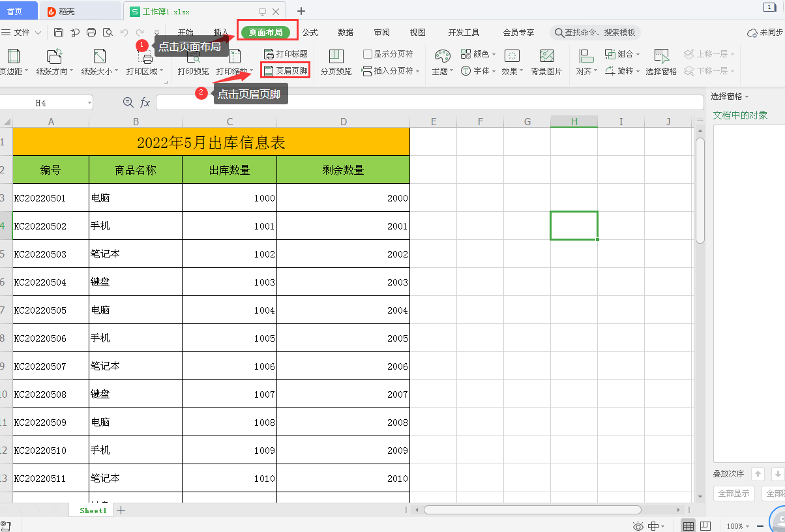Switch to page layout view in status bar
Viewport: 785px width, 532px height.
tap(705, 525)
